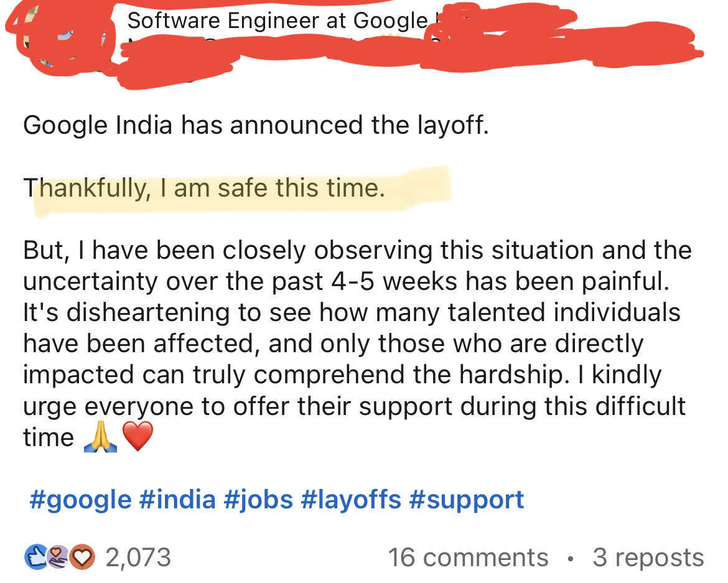Select the #india hashtag
This screenshot has width=728, height=583.
tap(179, 499)
